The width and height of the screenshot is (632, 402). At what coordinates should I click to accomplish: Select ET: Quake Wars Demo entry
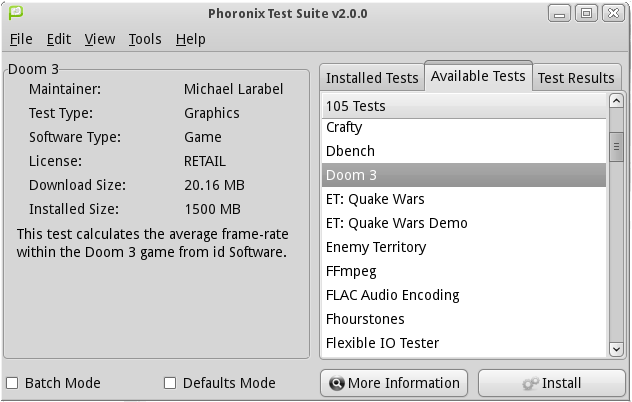pos(464,223)
